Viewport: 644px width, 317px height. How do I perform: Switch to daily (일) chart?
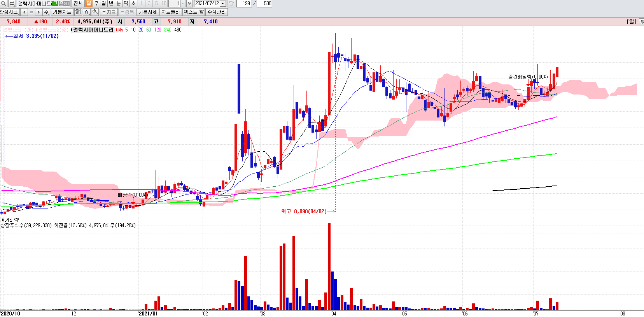tap(89, 4)
